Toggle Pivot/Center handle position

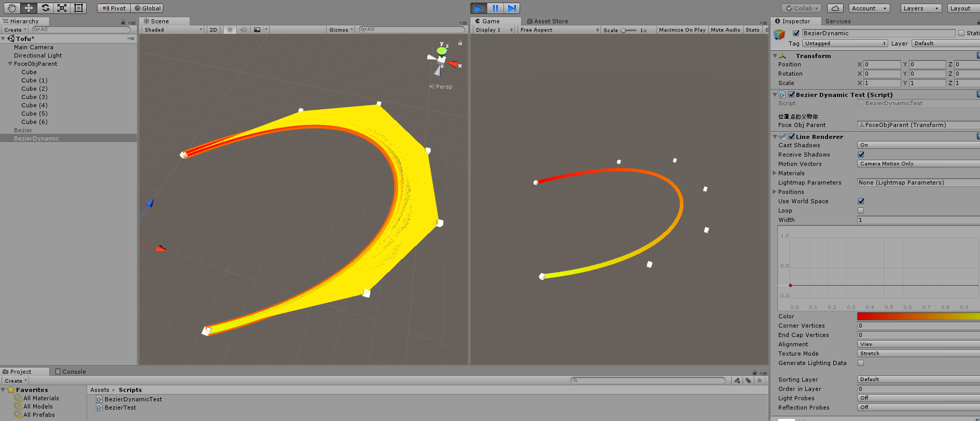pos(114,8)
